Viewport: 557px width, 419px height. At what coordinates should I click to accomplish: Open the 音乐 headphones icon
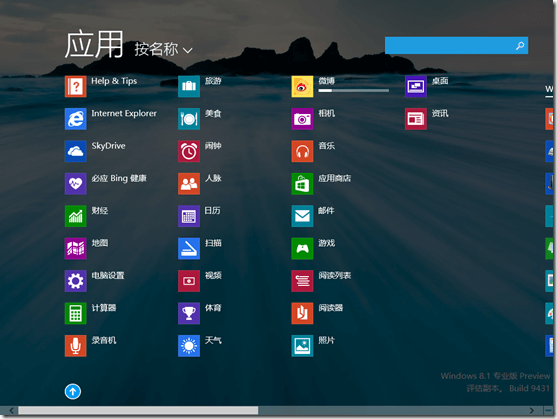point(302,151)
